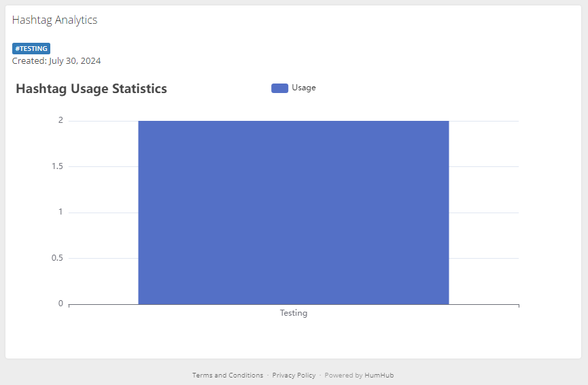Click the 0.5 gridline left of the bar
The width and height of the screenshot is (588, 385).
102,258
